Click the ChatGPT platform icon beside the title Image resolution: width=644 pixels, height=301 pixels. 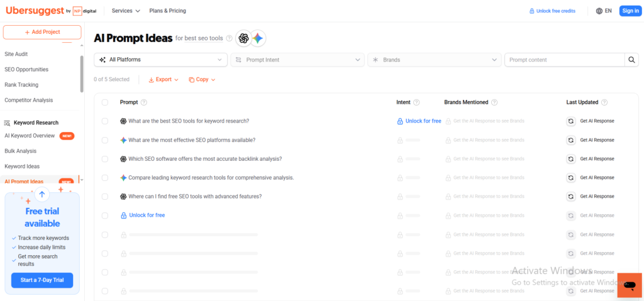pos(243,38)
